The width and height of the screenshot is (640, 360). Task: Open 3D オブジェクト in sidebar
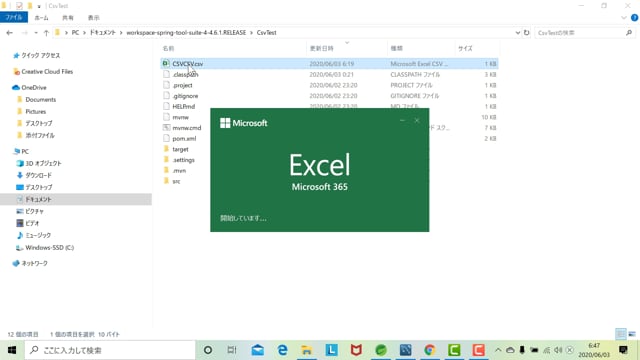pos(43,163)
